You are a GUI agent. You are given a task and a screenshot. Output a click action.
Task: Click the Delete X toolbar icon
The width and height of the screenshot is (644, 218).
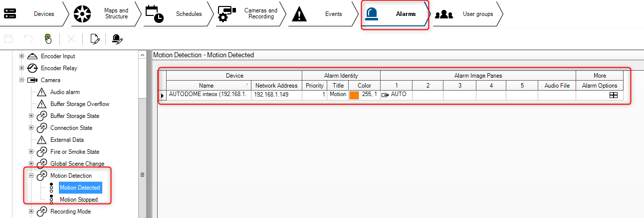71,39
